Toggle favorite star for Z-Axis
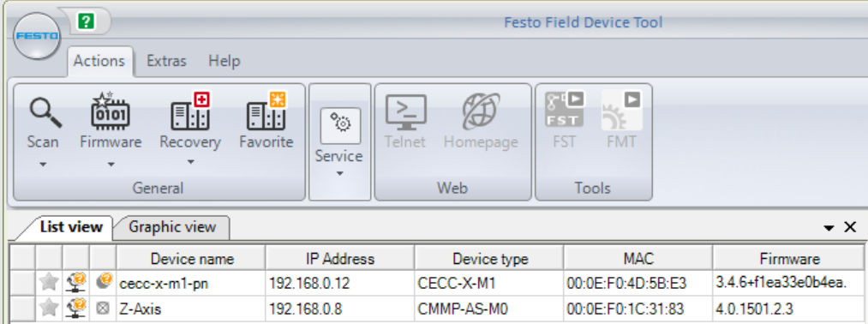 tap(49, 308)
